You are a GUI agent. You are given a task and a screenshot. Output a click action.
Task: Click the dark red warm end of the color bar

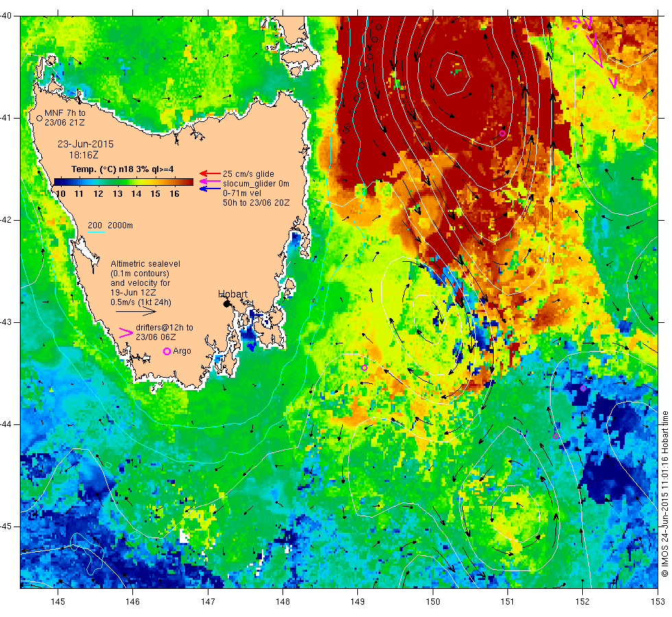pyautogui.click(x=189, y=182)
